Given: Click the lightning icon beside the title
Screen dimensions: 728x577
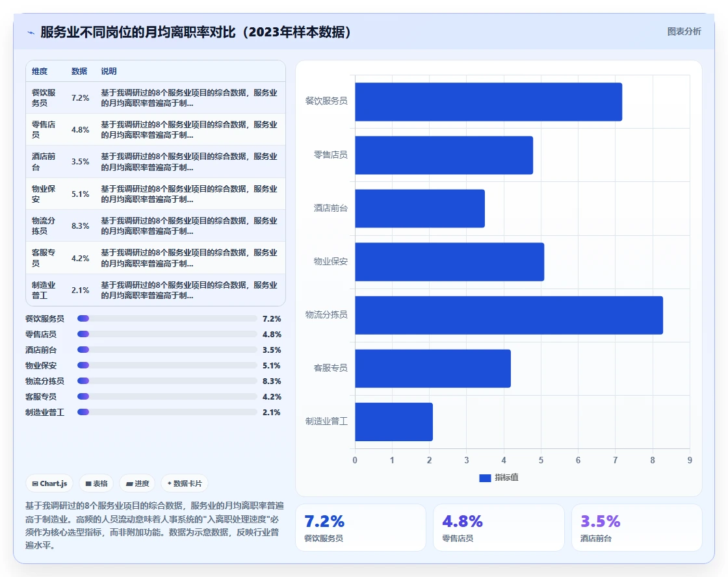Looking at the screenshot, I should coord(31,32).
